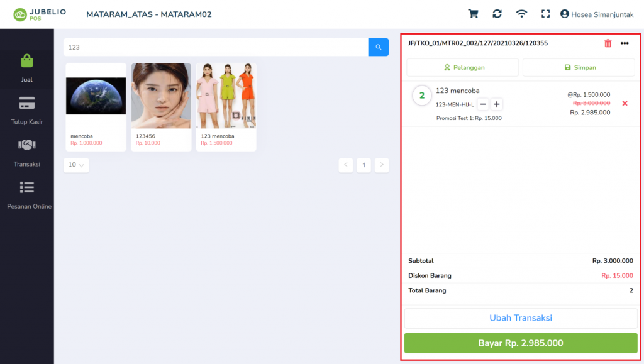Click the 123-MEN-HIJ-L SKU text
This screenshot has width=644, height=364.
click(455, 104)
